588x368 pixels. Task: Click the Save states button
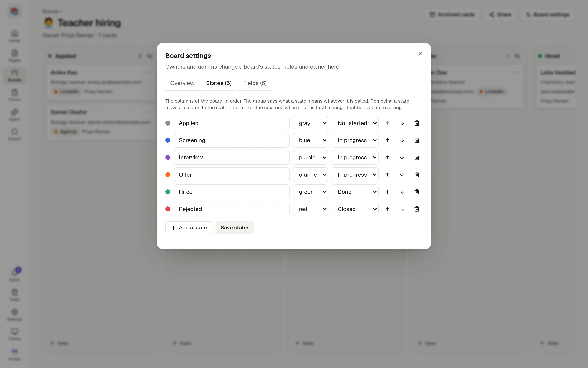235,228
